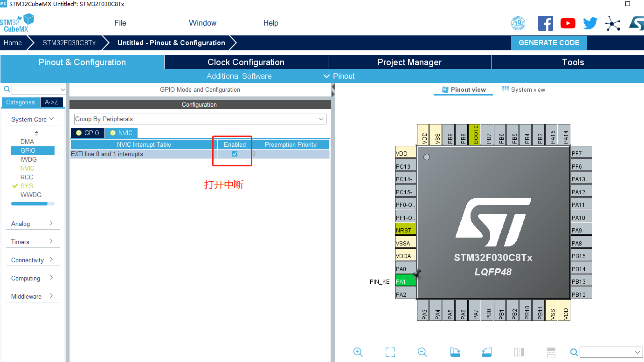Open the Window menu
The height and width of the screenshot is (362, 644).
(202, 23)
